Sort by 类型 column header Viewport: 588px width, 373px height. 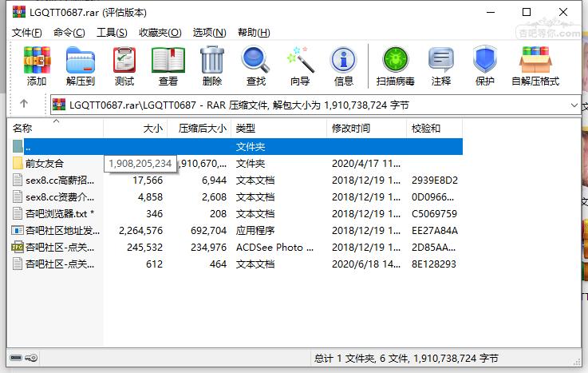(278, 129)
